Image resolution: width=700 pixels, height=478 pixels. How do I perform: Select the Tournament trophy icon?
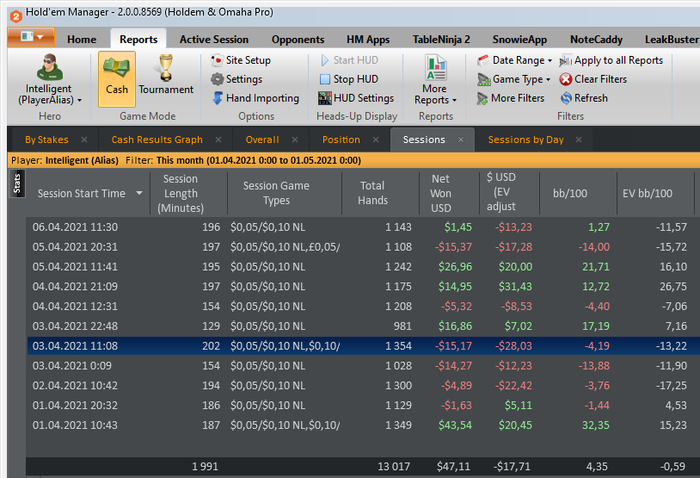pos(166,67)
